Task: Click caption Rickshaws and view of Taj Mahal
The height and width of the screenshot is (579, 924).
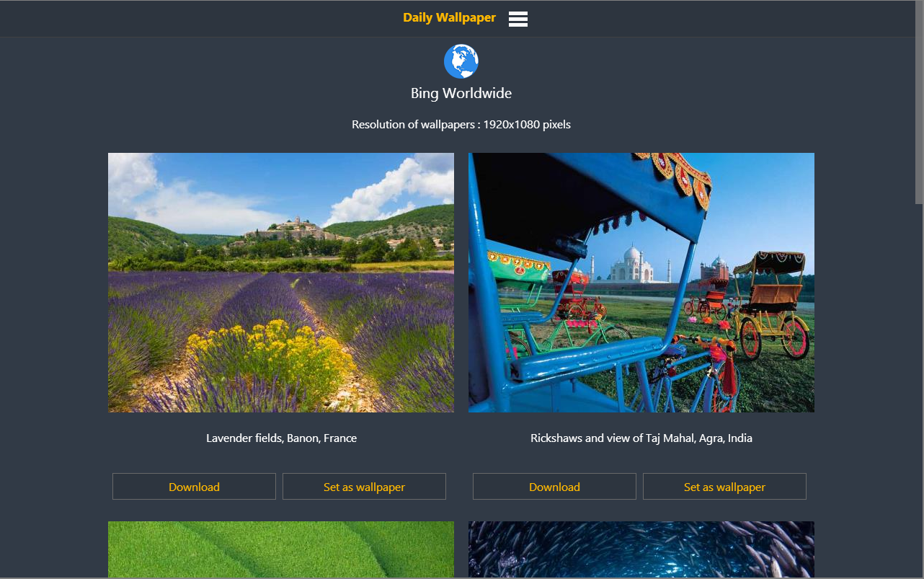Action: click(641, 438)
